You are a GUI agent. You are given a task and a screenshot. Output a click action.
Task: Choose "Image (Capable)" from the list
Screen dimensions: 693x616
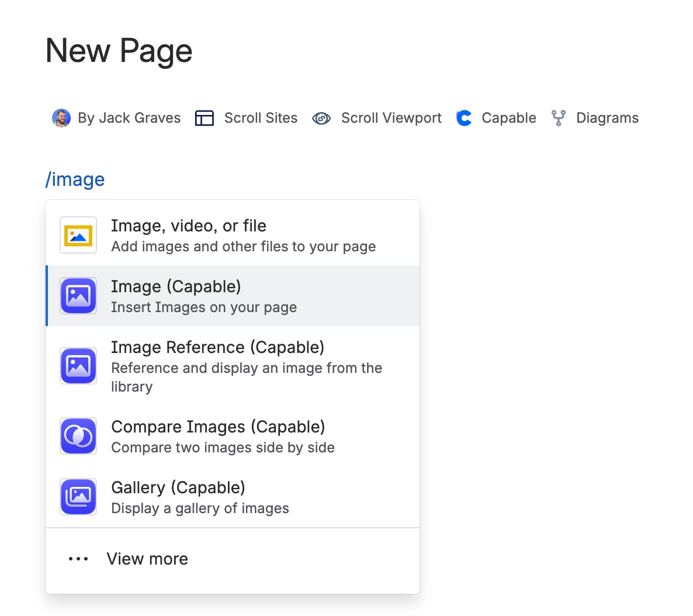[x=176, y=287]
